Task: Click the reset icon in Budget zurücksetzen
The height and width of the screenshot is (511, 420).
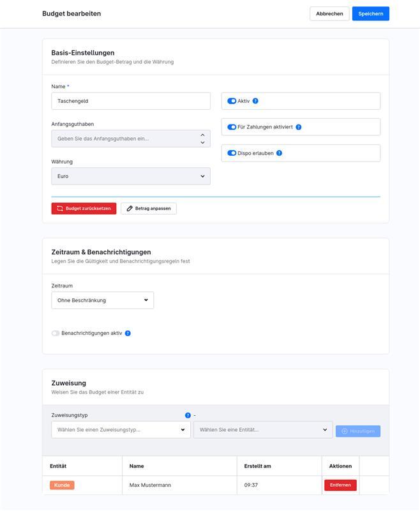Action: pyautogui.click(x=60, y=208)
